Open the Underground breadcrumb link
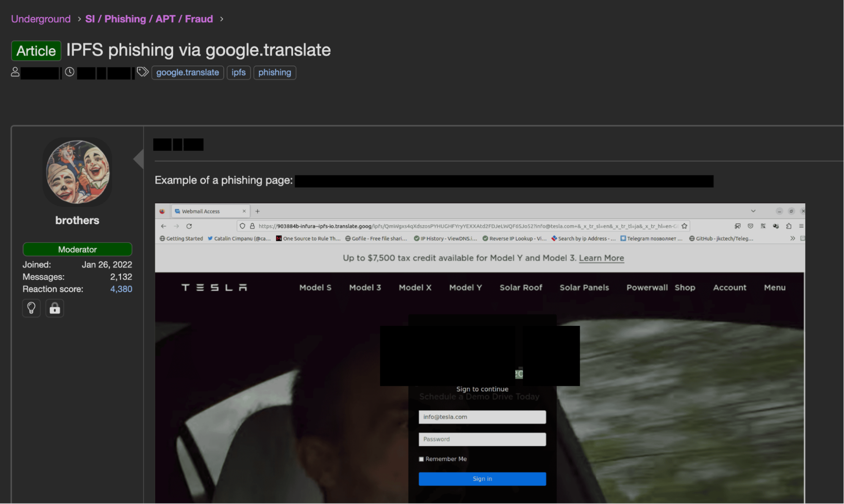Viewport: 844px width, 504px height. [x=41, y=19]
